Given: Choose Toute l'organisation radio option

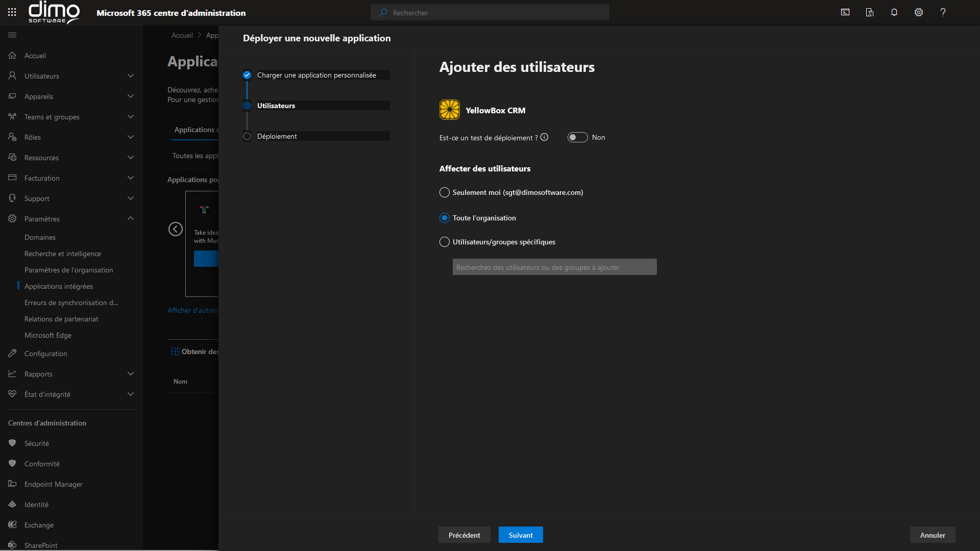Looking at the screenshot, I should [x=445, y=218].
